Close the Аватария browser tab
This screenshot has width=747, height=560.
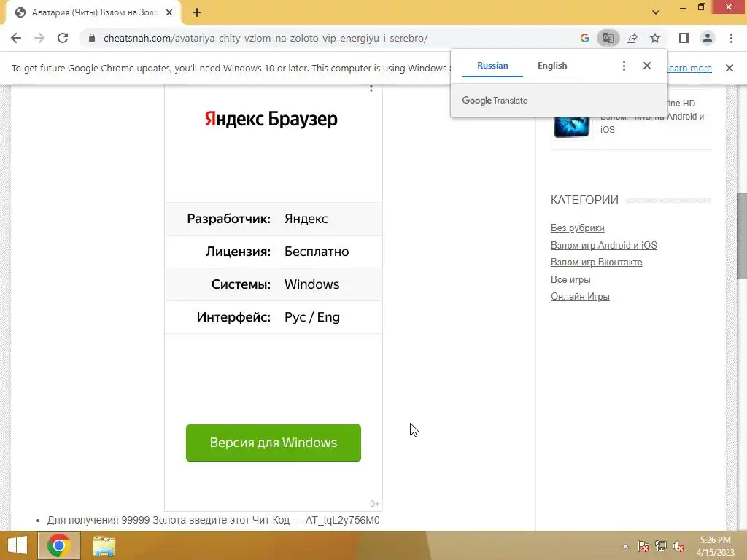coord(169,13)
